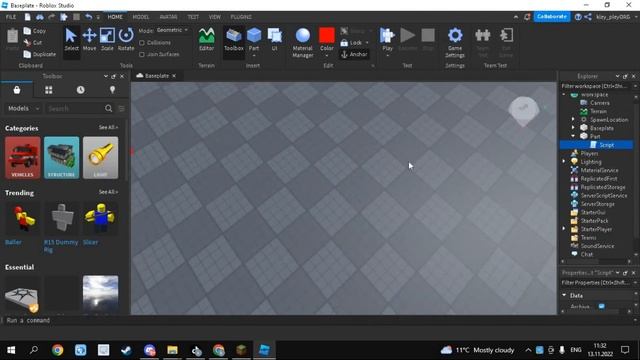Open the Color picker dropdown arrow
This screenshot has height=360, width=640.
coord(327,56)
